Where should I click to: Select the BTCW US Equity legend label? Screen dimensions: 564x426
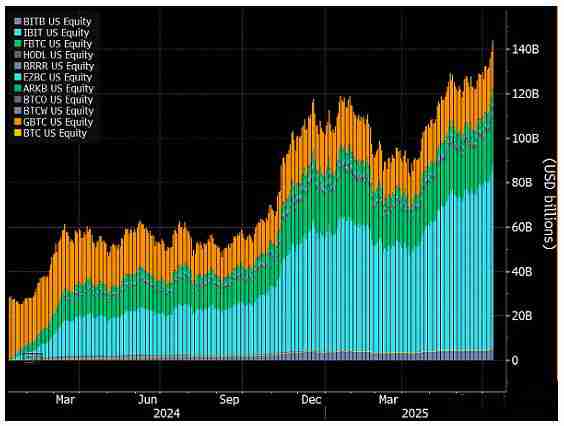(58, 111)
